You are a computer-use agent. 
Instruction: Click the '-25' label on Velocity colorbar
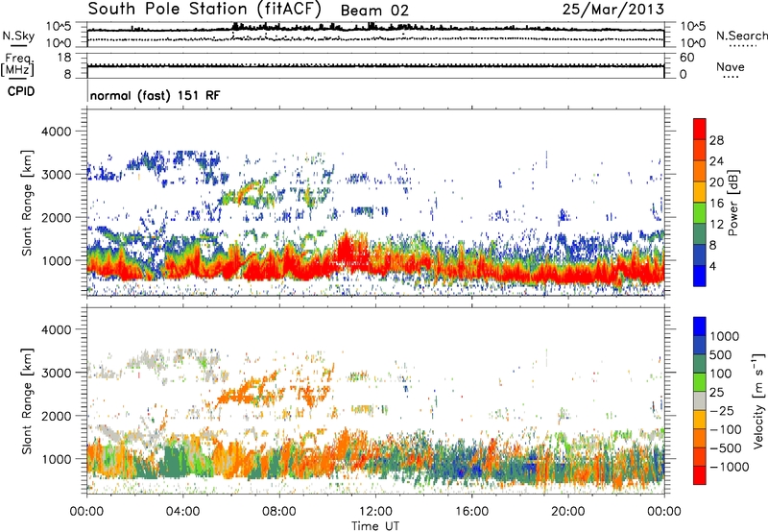tap(722, 410)
